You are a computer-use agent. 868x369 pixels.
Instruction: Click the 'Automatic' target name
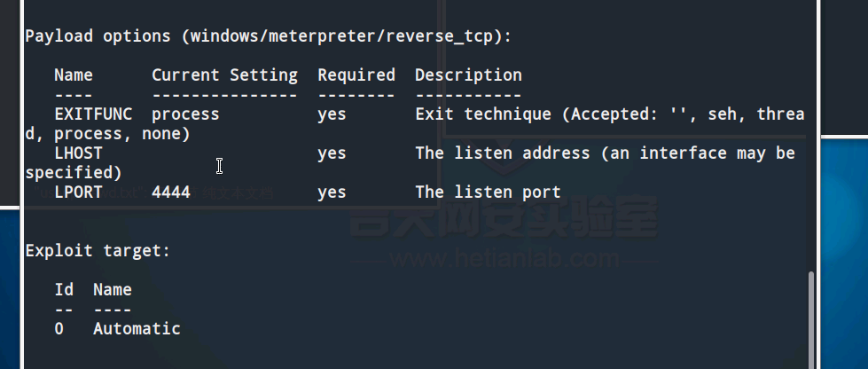pos(137,329)
